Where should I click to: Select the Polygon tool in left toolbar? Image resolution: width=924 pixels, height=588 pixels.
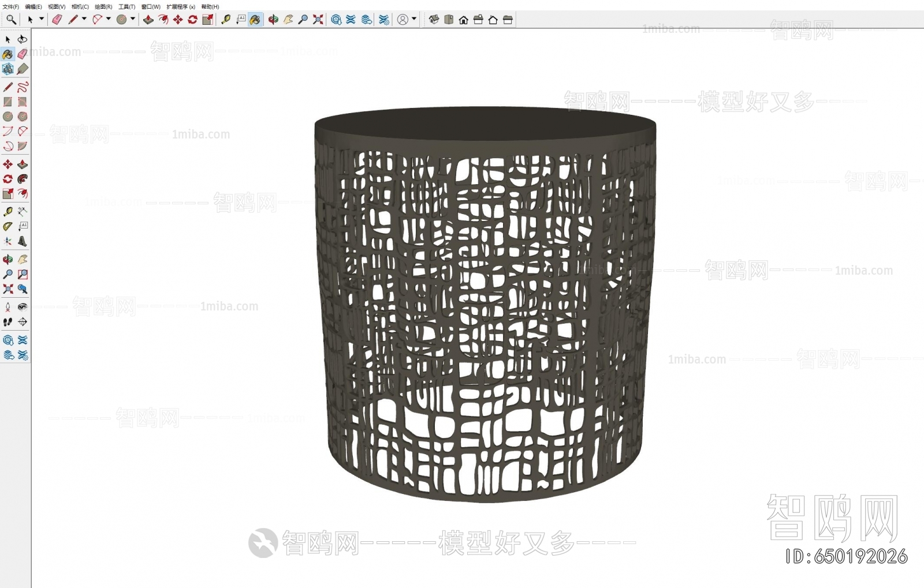click(23, 117)
